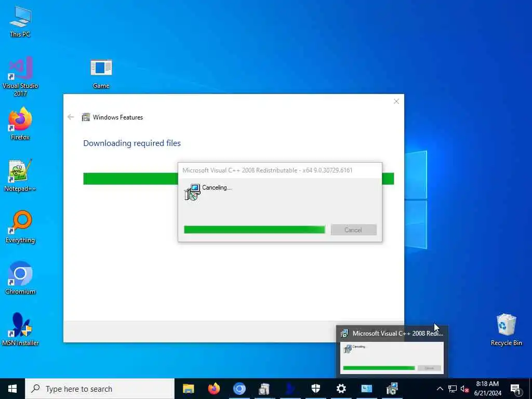Close the Windows Features window
The height and width of the screenshot is (399, 532).
[396, 101]
